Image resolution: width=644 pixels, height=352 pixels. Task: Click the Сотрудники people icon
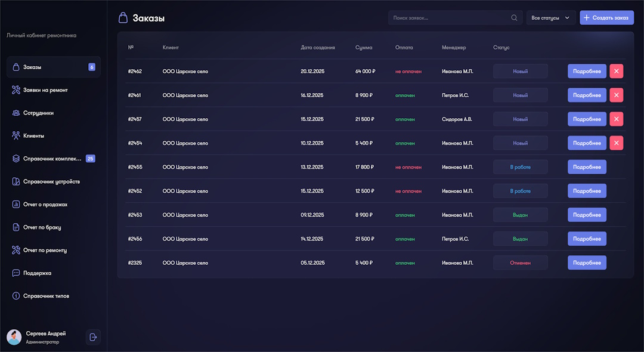pyautogui.click(x=16, y=113)
